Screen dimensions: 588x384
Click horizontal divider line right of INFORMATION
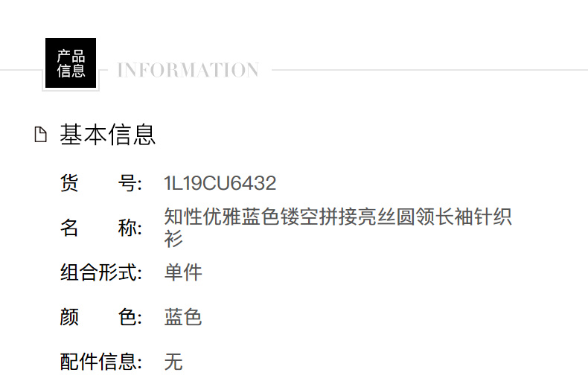(429, 70)
